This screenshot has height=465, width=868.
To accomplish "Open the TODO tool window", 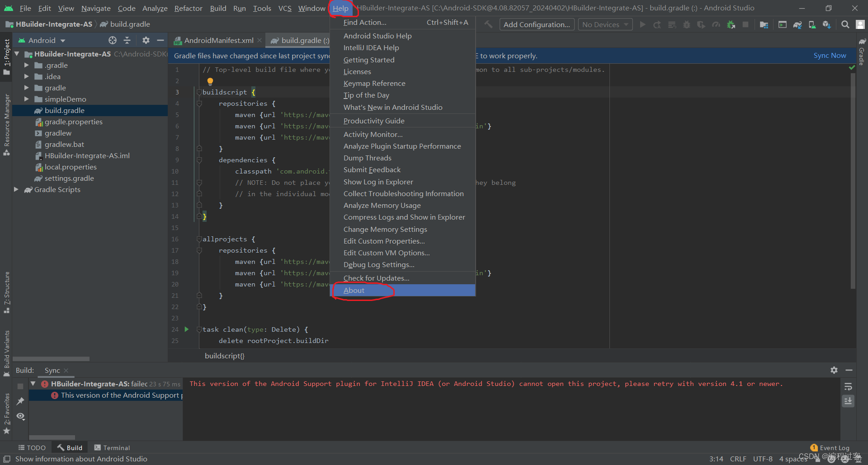I will (x=32, y=447).
